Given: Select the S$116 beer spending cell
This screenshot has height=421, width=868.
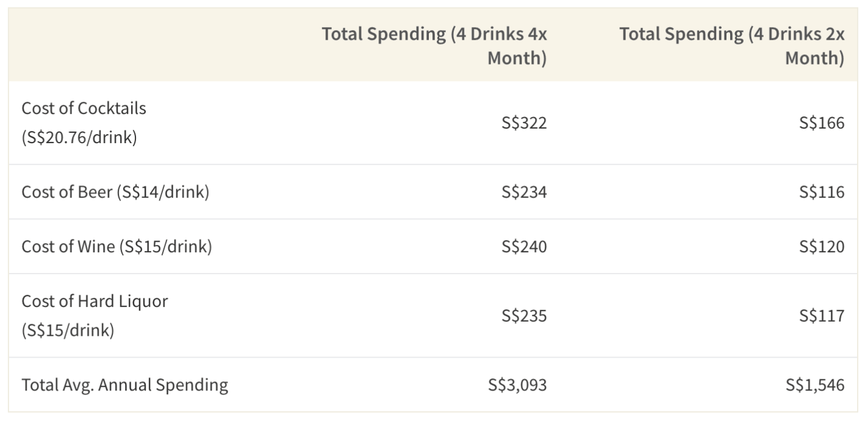Looking at the screenshot, I should click(822, 192).
